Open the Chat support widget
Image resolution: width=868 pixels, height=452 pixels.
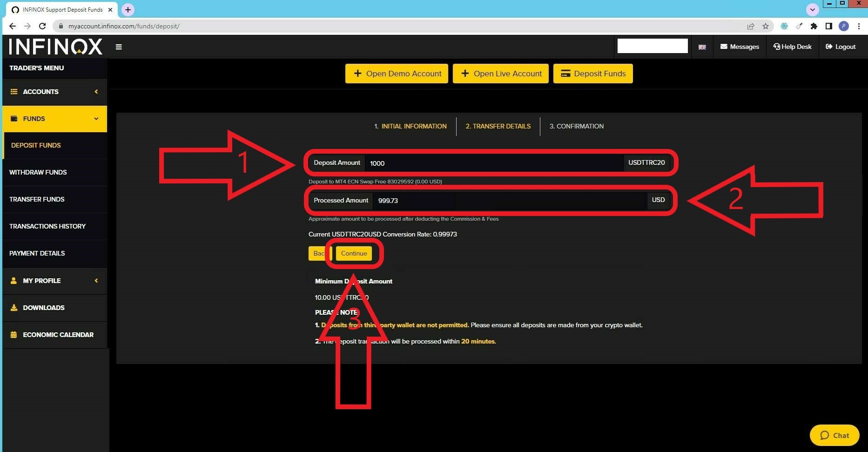(834, 435)
